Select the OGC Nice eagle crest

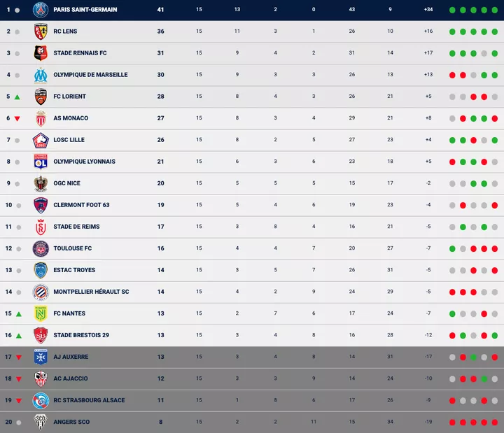(40, 183)
